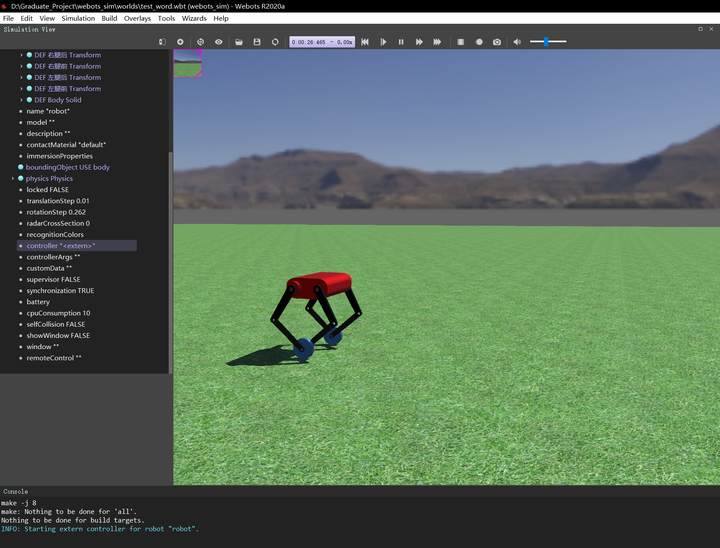Image resolution: width=720 pixels, height=548 pixels.
Task: Expand the physics Physics node
Action: tap(13, 178)
